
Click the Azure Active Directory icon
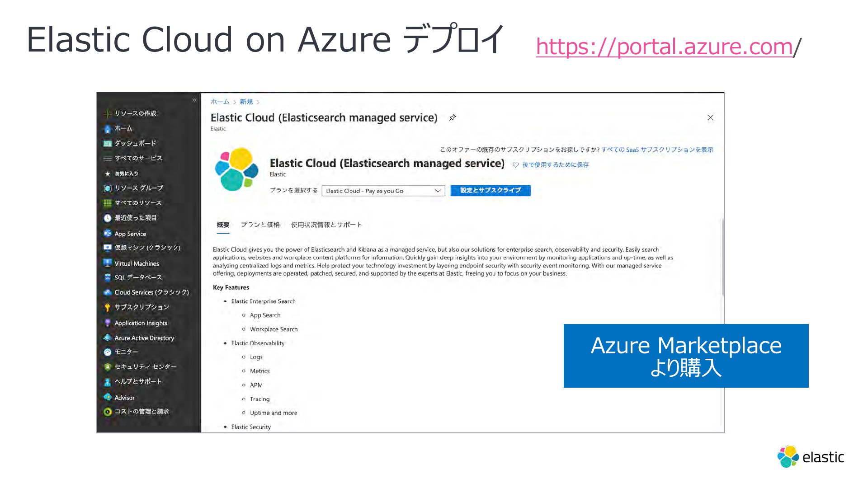click(107, 338)
